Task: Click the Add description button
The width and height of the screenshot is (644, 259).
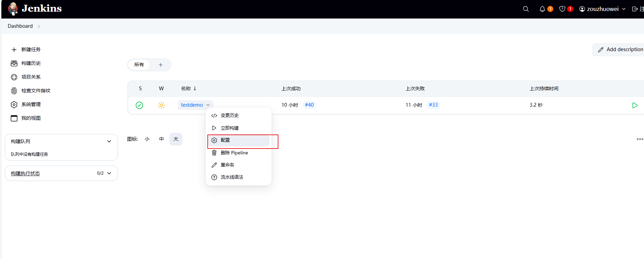Action: (x=620, y=49)
